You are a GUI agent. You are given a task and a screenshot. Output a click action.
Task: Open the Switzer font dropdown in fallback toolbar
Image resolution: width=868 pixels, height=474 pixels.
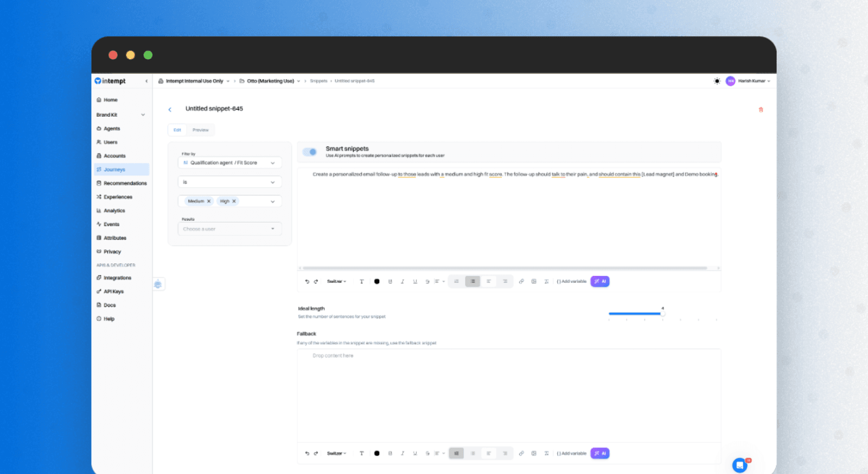pyautogui.click(x=336, y=453)
